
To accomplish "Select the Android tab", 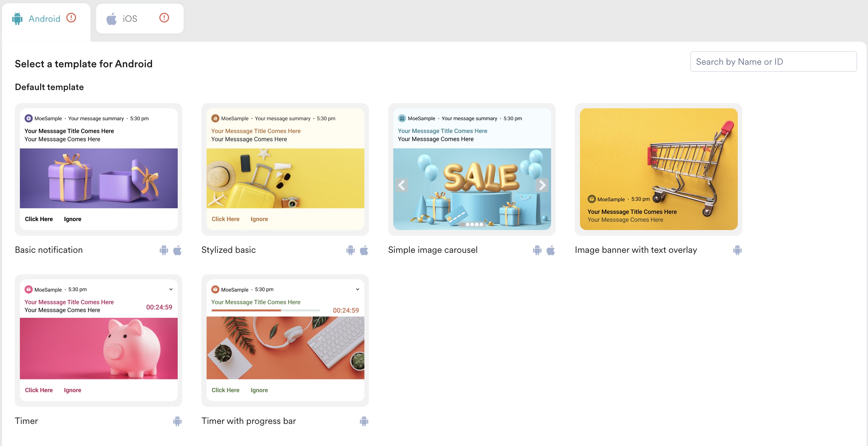I will [x=44, y=19].
